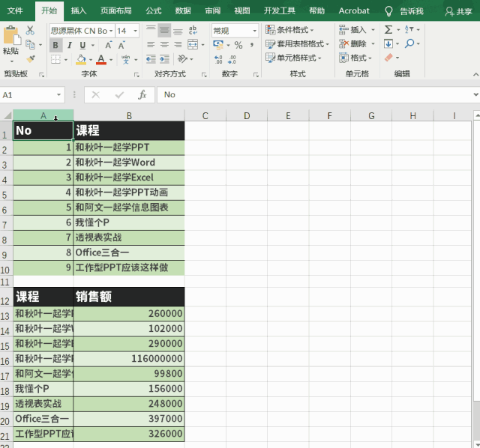The width and height of the screenshot is (480, 448).
Task: Open the 文件 File tab
Action: pos(15,11)
